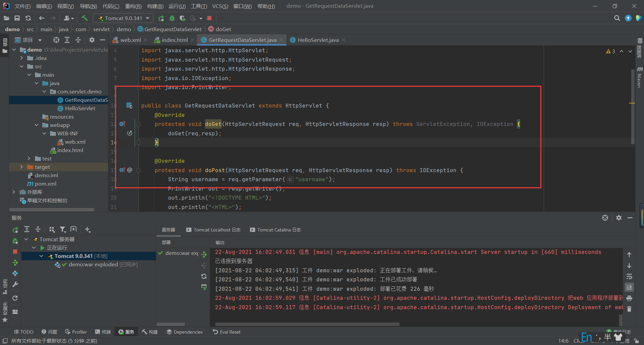The height and width of the screenshot is (345, 644).
Task: Click the En input method indicator
Action: tap(586, 337)
